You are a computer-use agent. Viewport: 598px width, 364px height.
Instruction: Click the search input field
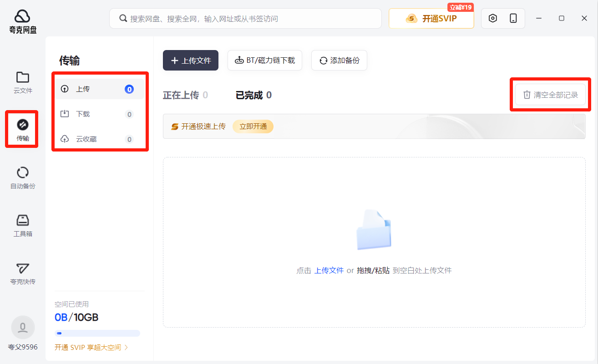coord(245,18)
